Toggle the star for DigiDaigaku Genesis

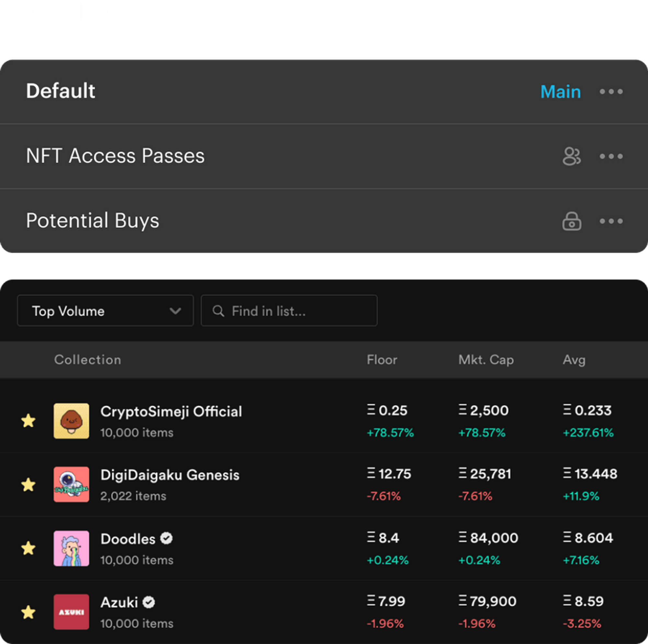tap(29, 484)
